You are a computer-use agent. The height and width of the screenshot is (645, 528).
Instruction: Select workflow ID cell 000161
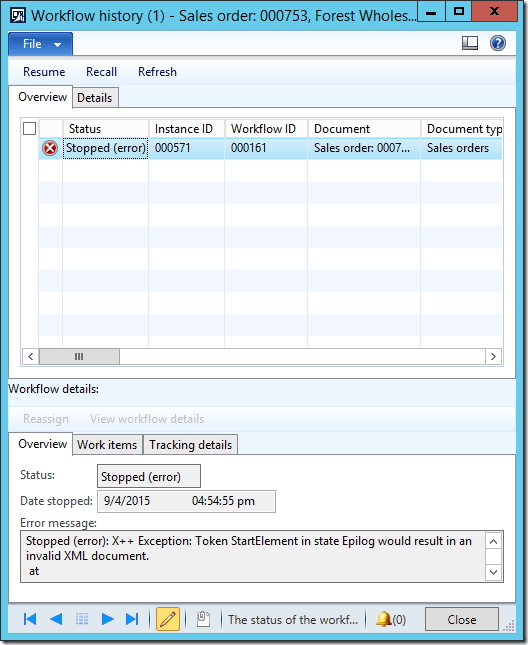(266, 148)
